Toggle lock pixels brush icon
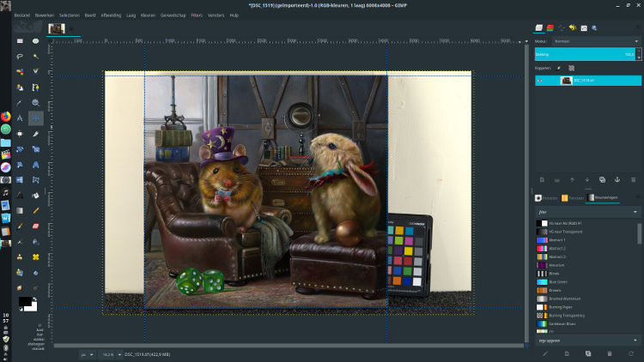Image resolution: width=644 pixels, height=362 pixels. click(559, 68)
